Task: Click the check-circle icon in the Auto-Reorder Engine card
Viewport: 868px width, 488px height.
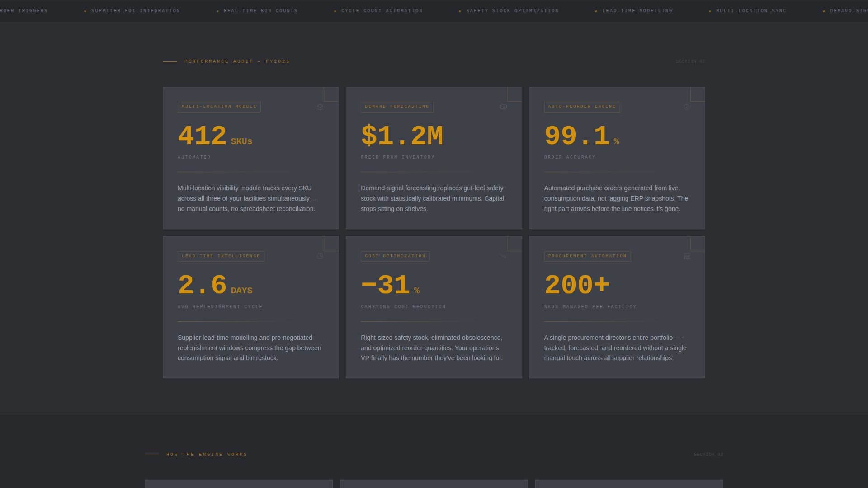Action: 687,107
